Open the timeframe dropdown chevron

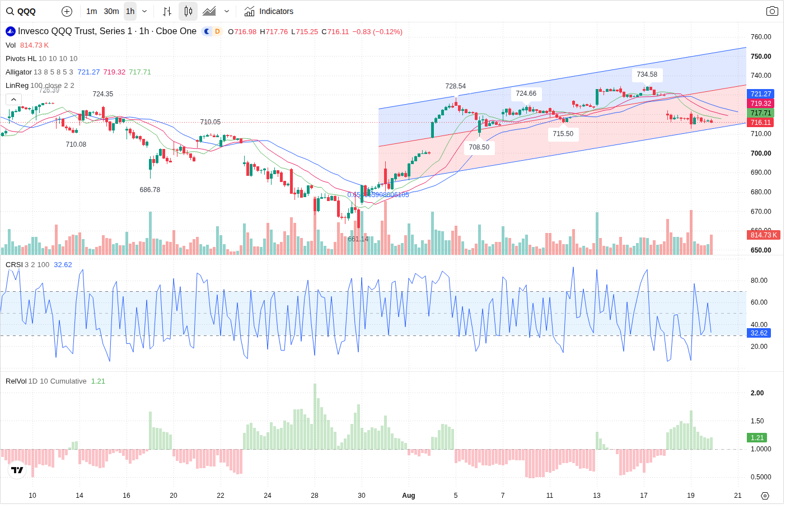tap(144, 11)
